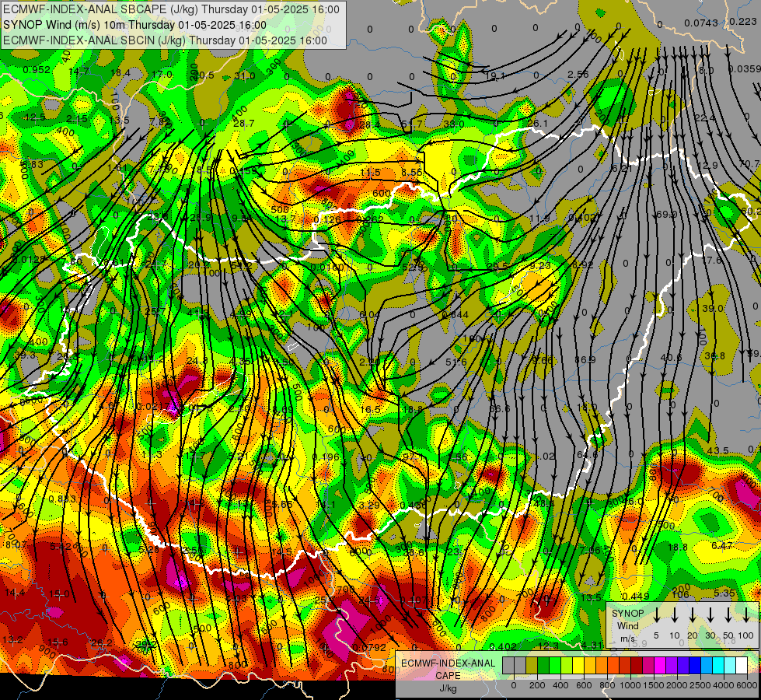Pick the dark red swatch above the 1000 label
761x700 pixels.
coord(637,666)
